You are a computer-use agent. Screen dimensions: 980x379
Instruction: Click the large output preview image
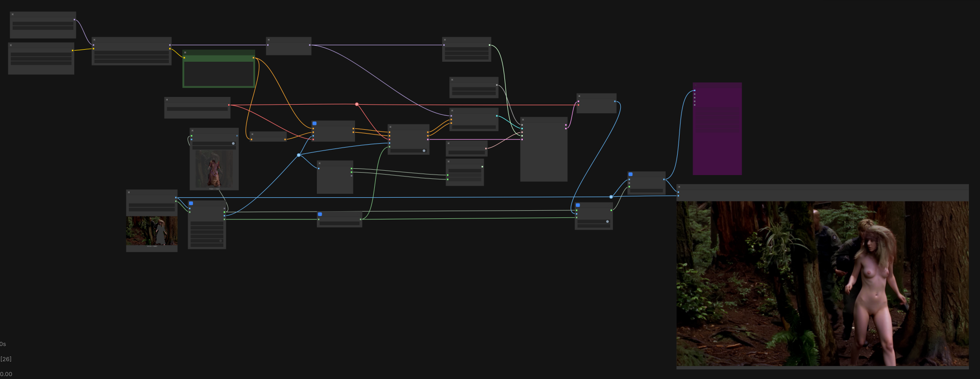tap(822, 284)
